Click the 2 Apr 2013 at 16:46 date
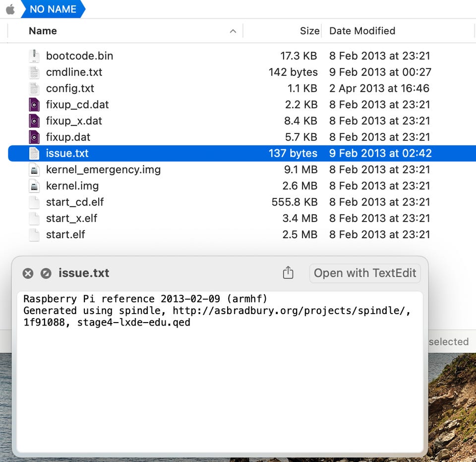Image resolution: width=476 pixels, height=462 pixels. [379, 88]
